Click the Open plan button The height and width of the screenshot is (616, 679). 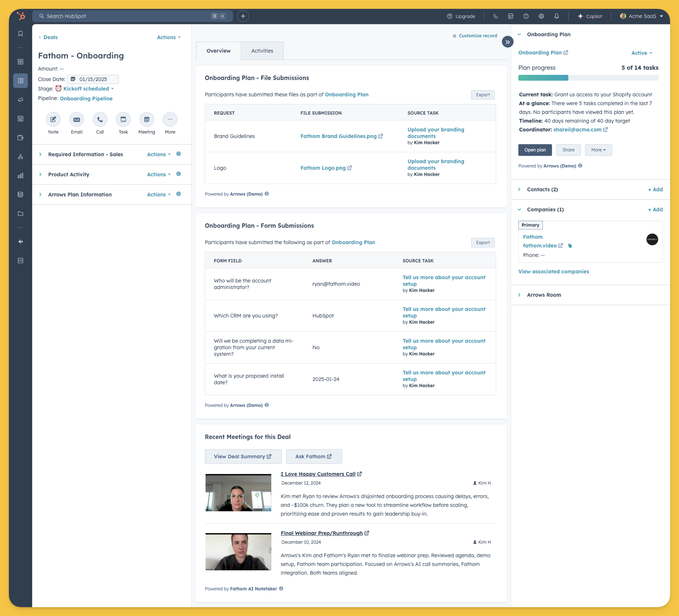tap(535, 150)
